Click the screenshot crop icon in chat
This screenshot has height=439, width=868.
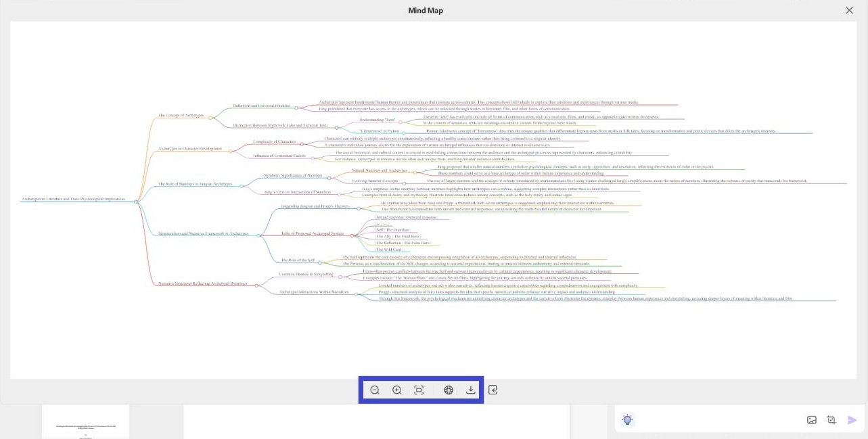pyautogui.click(x=831, y=420)
